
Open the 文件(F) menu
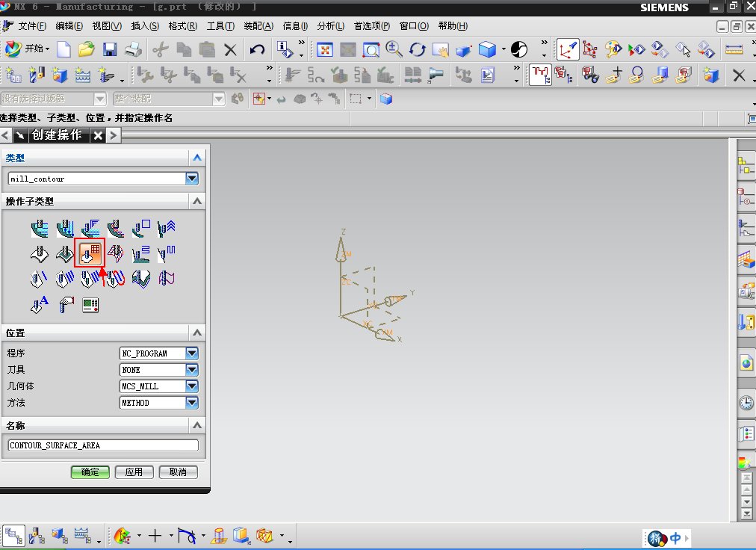(32, 26)
